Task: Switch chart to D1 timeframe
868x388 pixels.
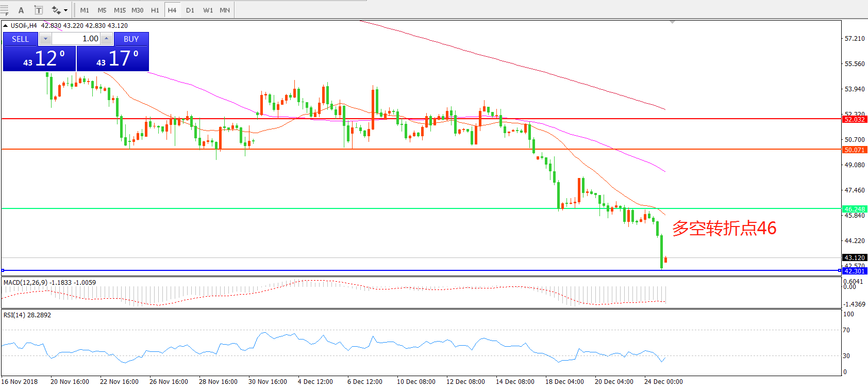Action: pos(190,10)
